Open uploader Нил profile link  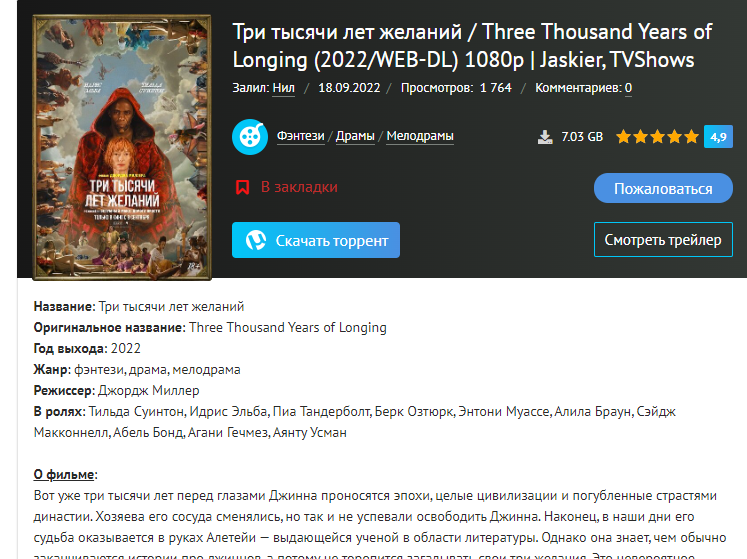pos(283,88)
